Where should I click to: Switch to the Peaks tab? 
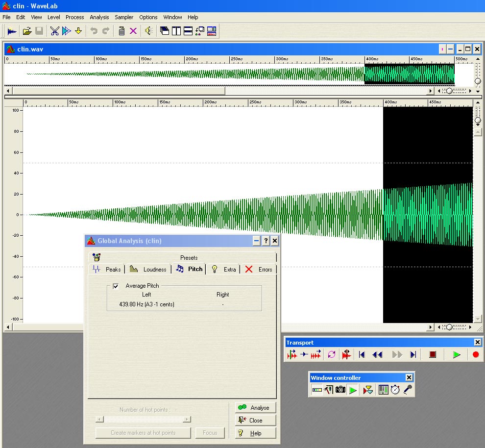pos(107,269)
